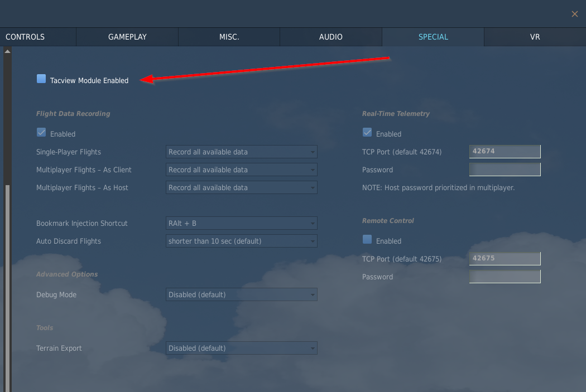Image resolution: width=586 pixels, height=392 pixels.
Task: Click the Remote Control TCP Port field
Action: click(505, 259)
